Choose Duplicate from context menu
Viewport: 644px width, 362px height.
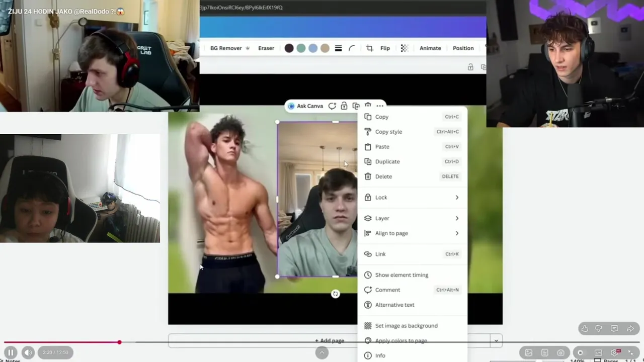click(413, 161)
